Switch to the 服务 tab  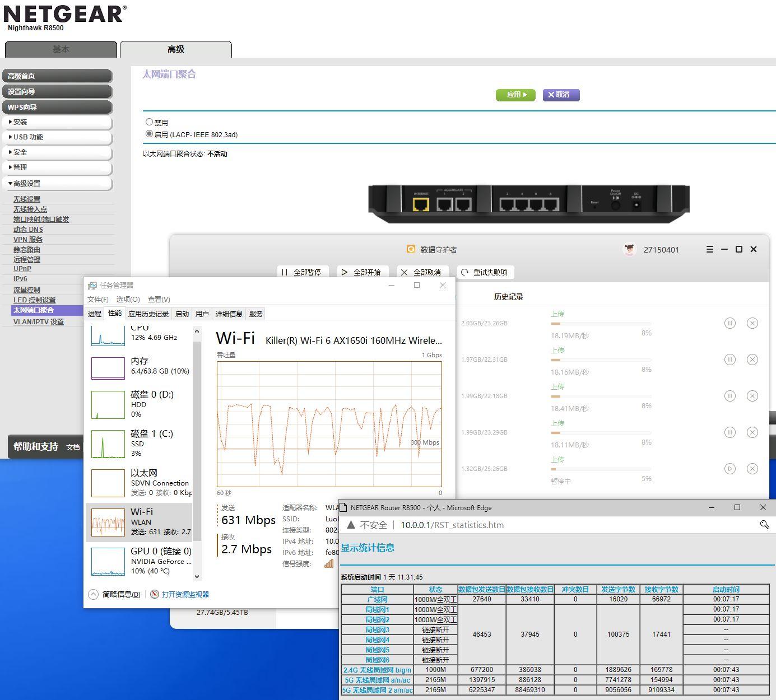click(256, 314)
